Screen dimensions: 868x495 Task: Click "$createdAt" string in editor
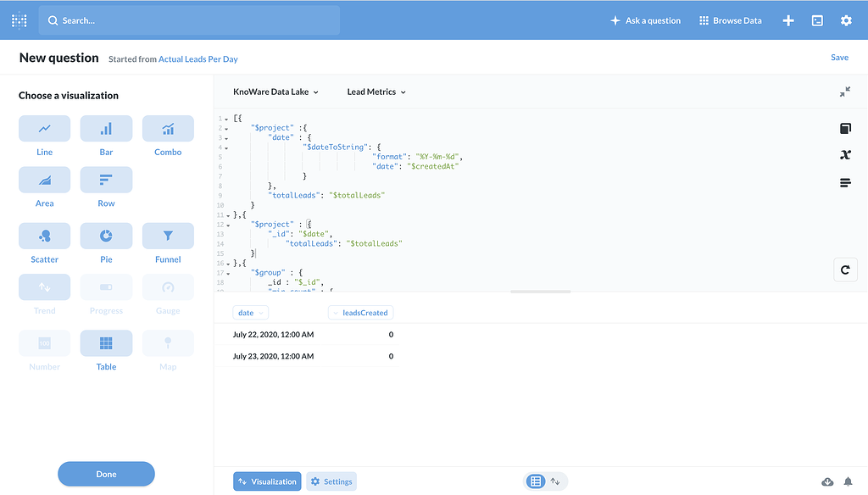coord(433,166)
